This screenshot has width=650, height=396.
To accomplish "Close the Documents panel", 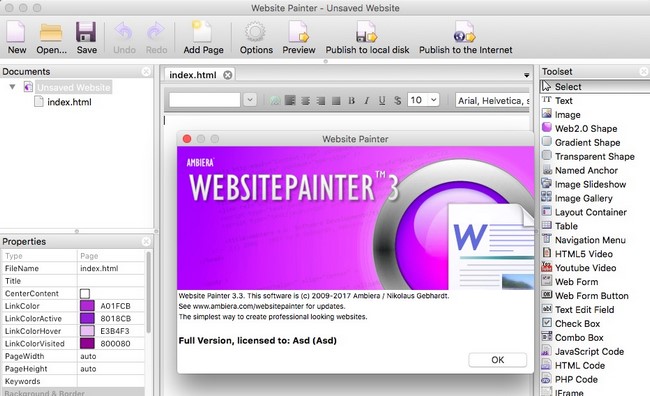I will (146, 72).
